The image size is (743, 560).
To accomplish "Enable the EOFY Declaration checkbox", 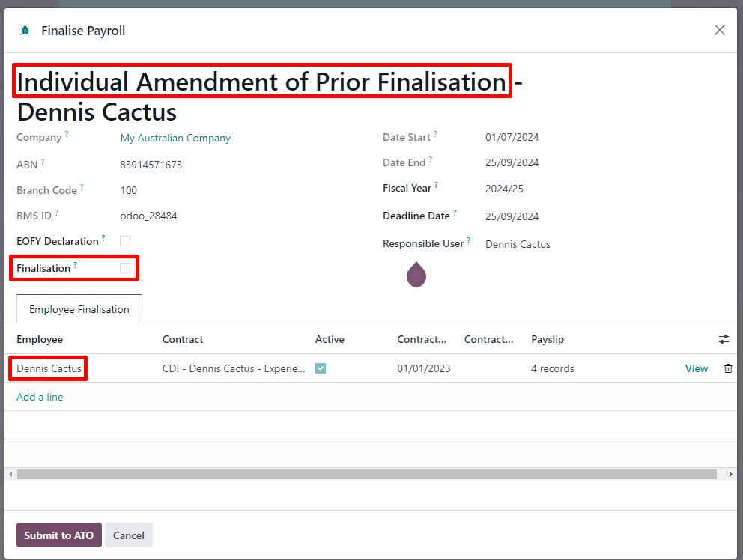I will (125, 241).
